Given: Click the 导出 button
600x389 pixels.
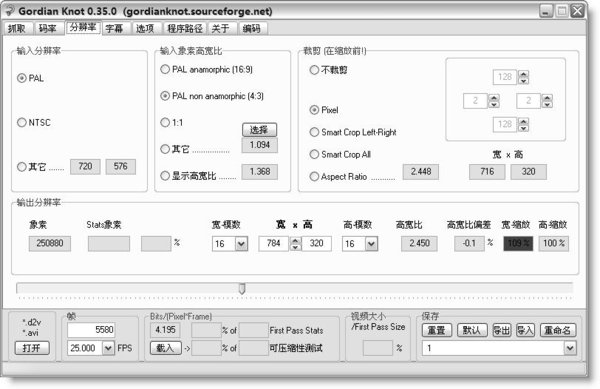Looking at the screenshot, I should (501, 330).
